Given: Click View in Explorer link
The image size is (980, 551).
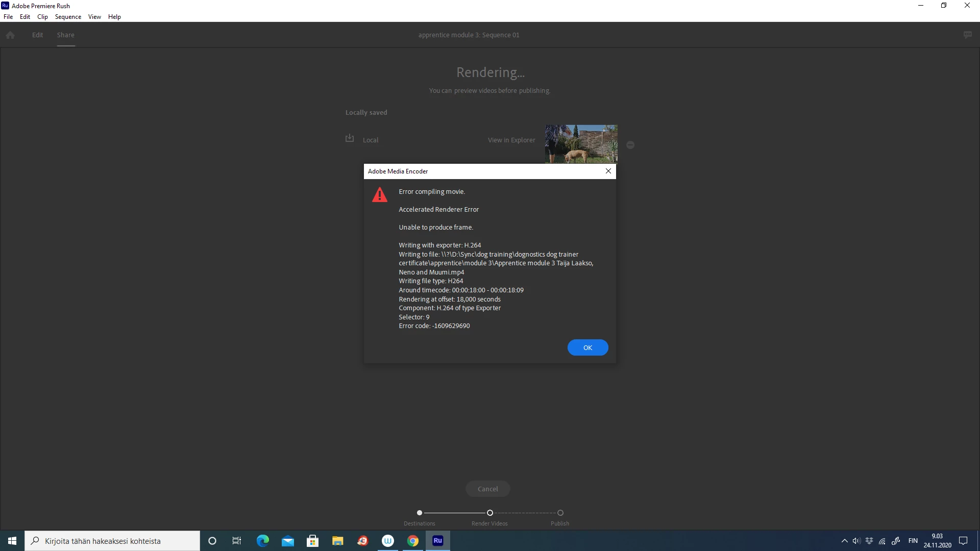Looking at the screenshot, I should click(x=511, y=140).
